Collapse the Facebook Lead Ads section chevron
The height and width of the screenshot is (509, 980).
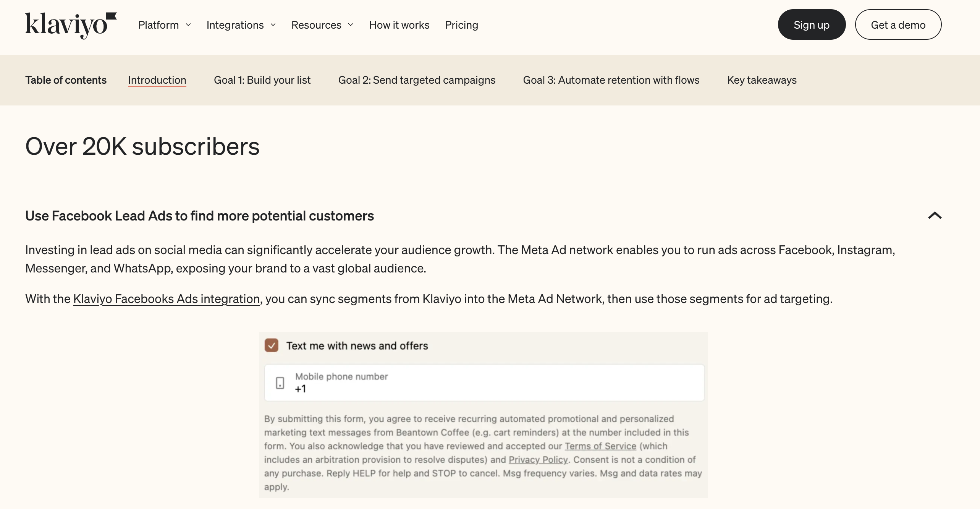tap(935, 216)
